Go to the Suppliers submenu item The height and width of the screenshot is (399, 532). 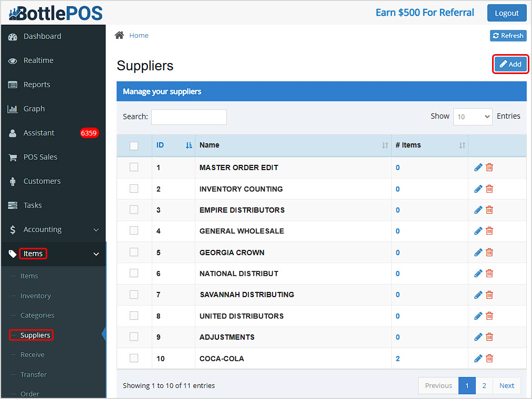tap(36, 335)
